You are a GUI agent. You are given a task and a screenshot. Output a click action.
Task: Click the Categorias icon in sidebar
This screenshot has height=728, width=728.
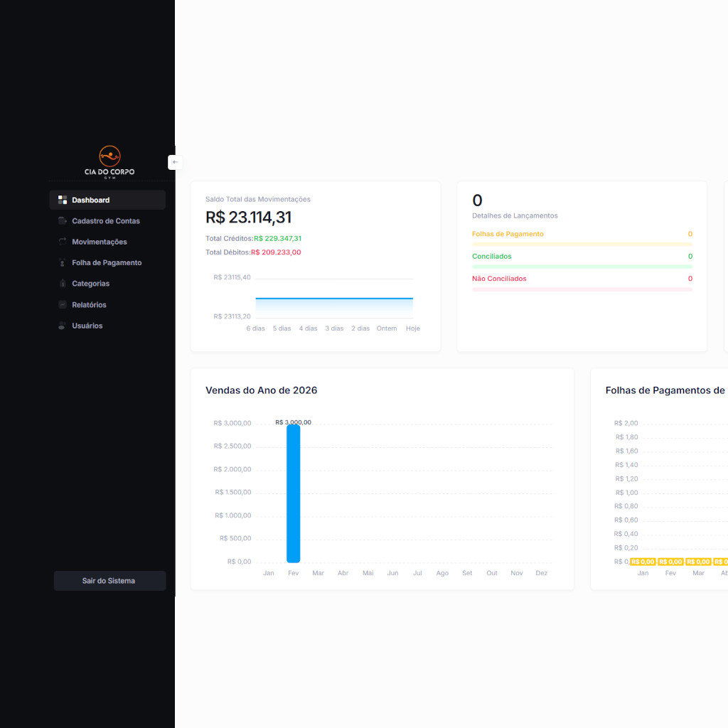[63, 284]
